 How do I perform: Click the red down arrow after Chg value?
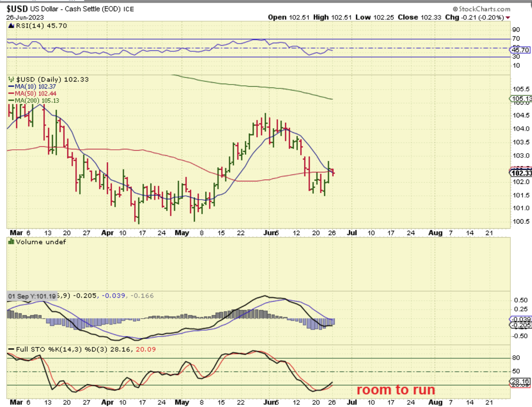[x=508, y=17]
